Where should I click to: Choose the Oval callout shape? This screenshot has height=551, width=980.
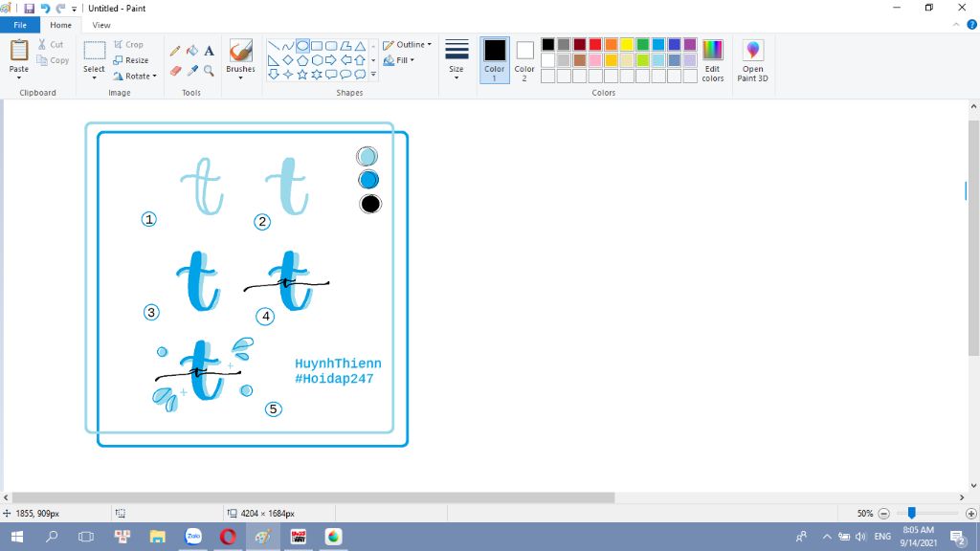[x=345, y=75]
